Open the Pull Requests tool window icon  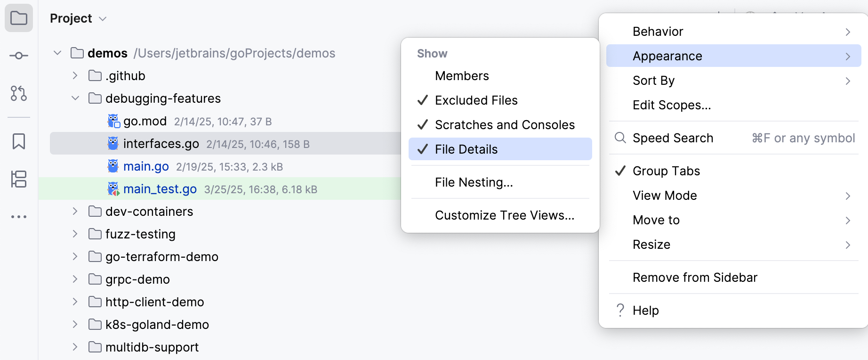click(x=19, y=93)
